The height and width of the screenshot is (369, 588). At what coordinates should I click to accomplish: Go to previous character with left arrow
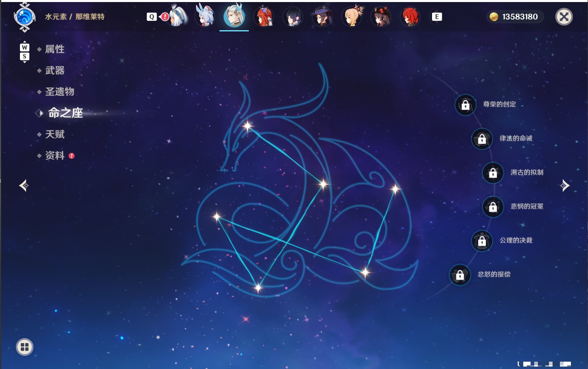[x=24, y=186]
